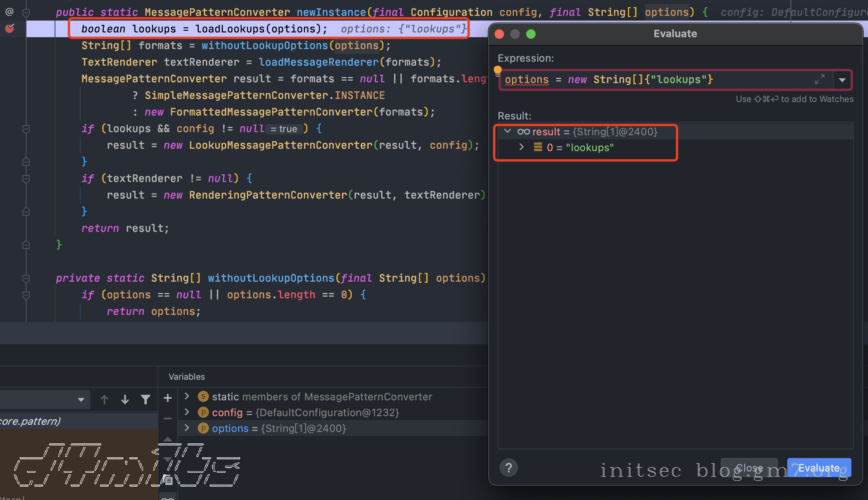The width and height of the screenshot is (868, 500).
Task: Select the previous frame up arrow
Action: [104, 400]
